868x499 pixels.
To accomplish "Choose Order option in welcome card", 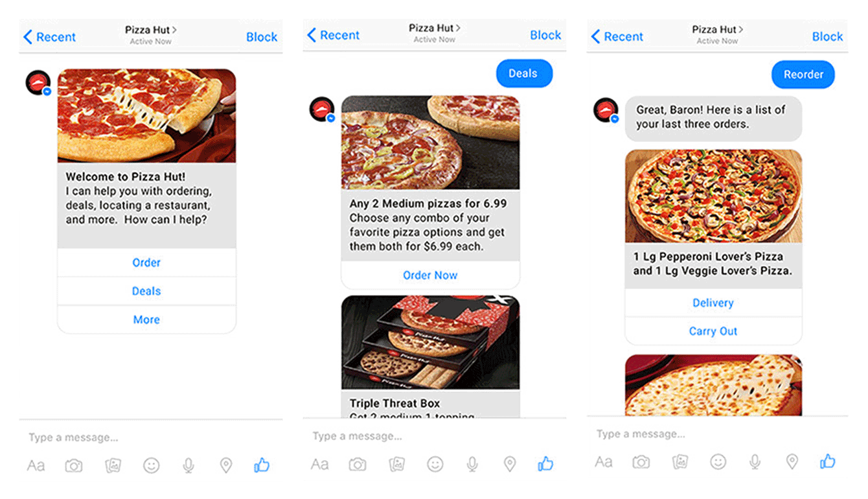I will click(x=146, y=262).
